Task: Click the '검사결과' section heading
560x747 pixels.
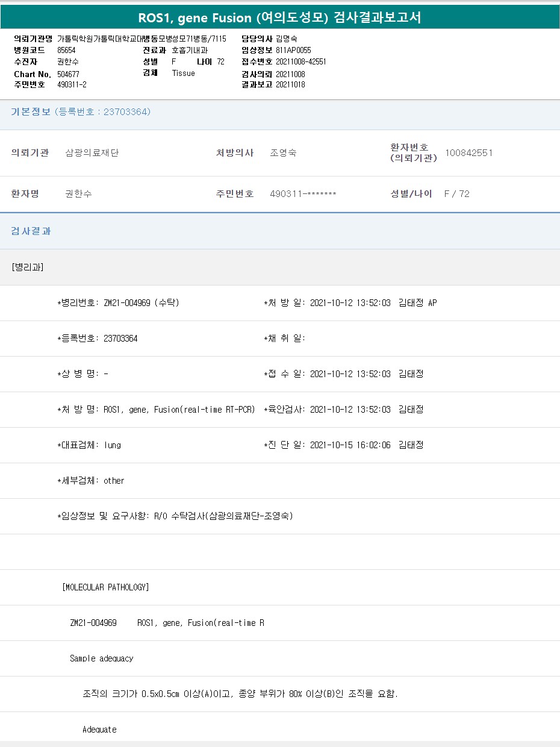Action: point(31,231)
